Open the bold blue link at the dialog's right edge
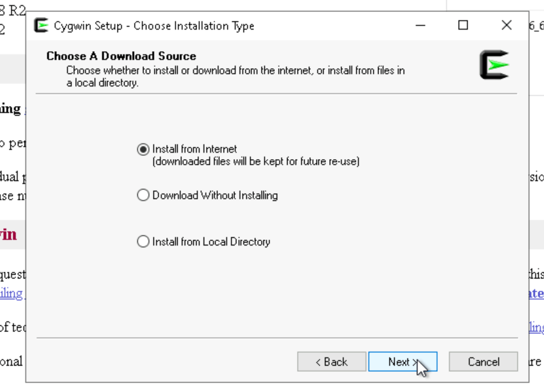The width and height of the screenshot is (544, 392). click(x=536, y=294)
